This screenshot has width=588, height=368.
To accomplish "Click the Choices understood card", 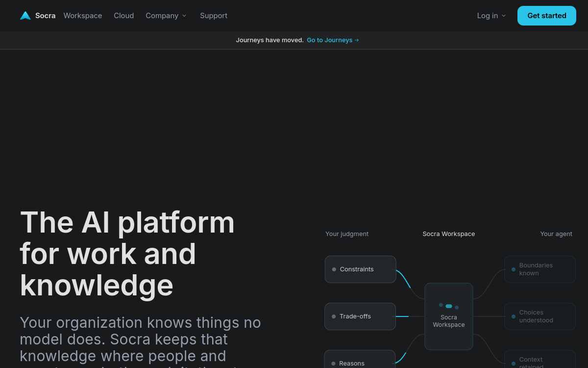I will (540, 316).
